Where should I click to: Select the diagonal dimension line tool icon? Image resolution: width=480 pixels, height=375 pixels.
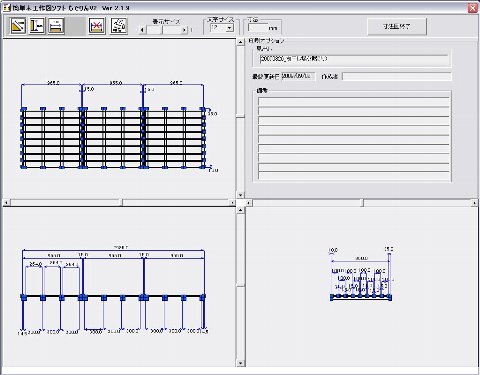[18, 26]
